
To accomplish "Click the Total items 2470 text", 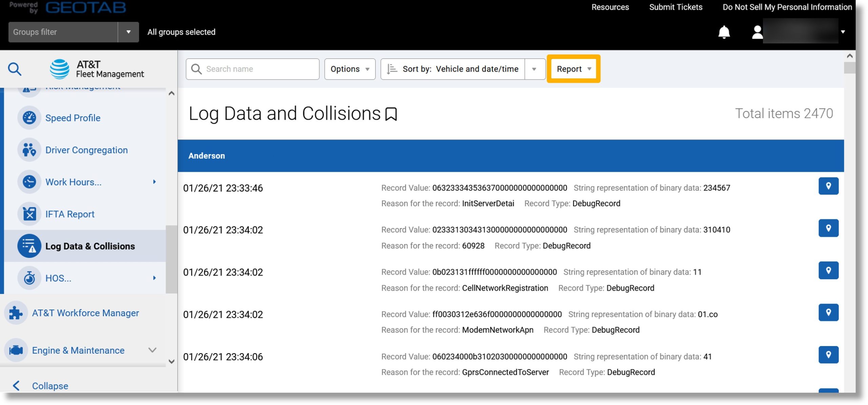I will click(784, 114).
